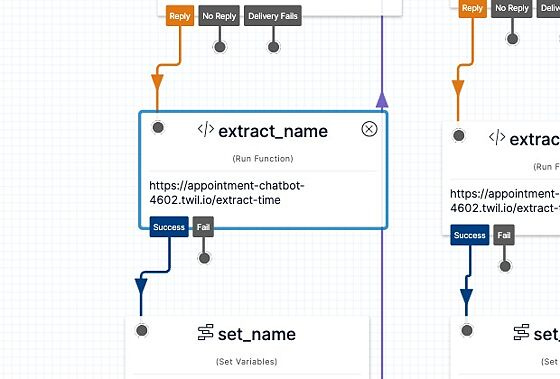
Task: Select the set_name widget title
Action: (257, 334)
